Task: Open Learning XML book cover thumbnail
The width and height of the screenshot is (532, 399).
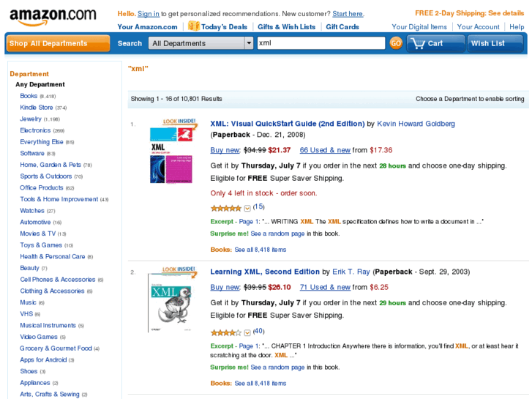Action: (170, 303)
